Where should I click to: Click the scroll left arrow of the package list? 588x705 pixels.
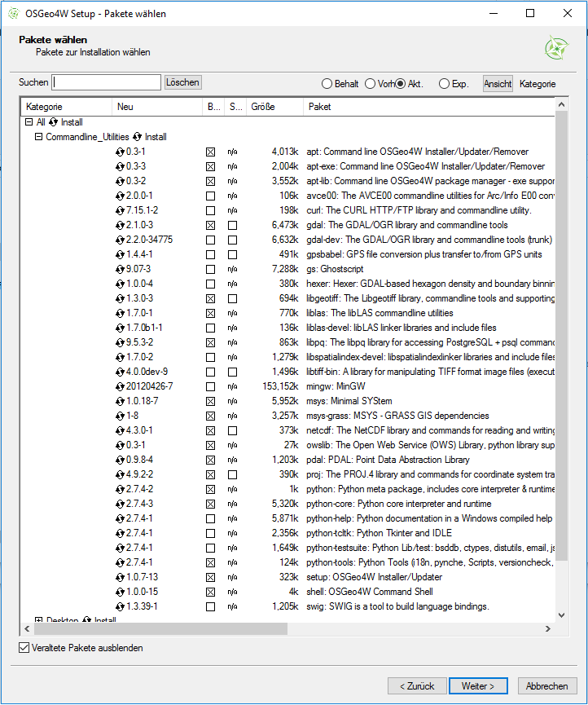click(27, 628)
